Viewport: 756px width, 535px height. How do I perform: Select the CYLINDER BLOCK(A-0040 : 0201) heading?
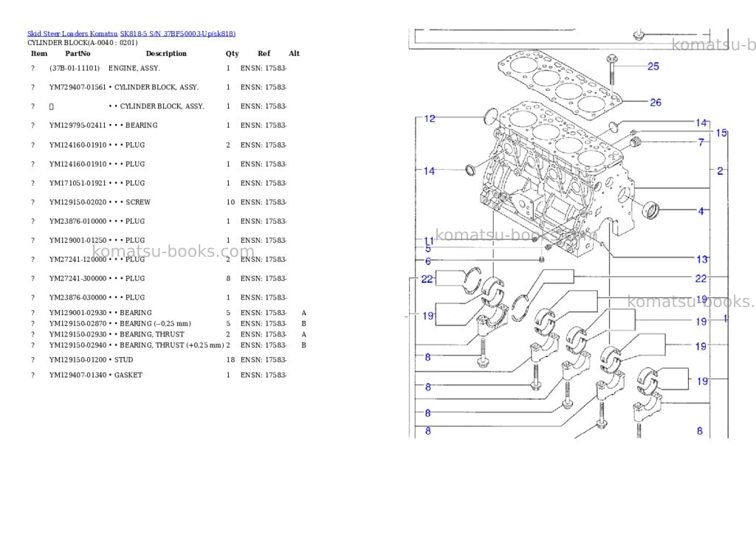coord(83,42)
